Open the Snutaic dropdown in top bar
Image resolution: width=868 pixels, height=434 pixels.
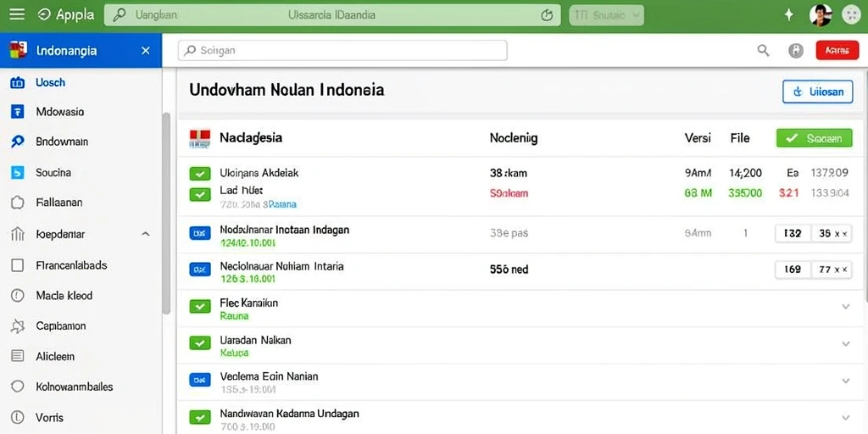pyautogui.click(x=607, y=15)
